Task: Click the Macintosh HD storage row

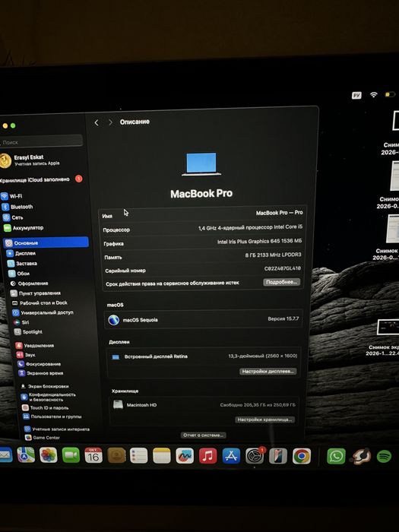Action: (204, 405)
